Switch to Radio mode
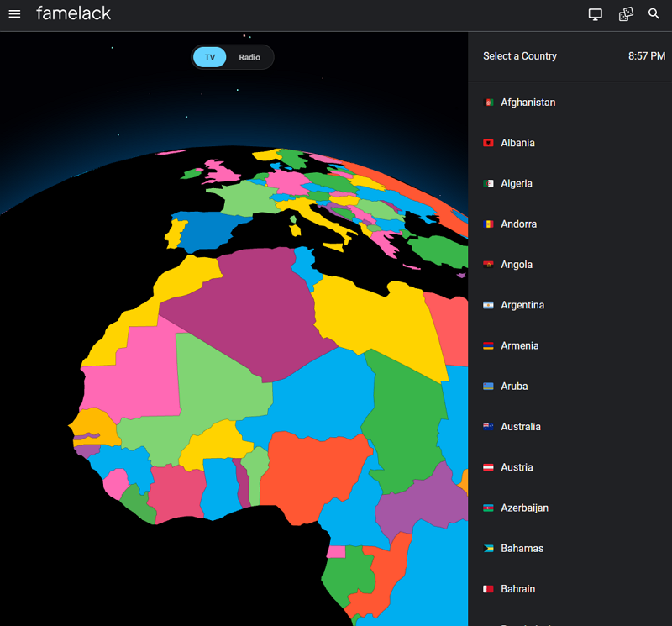 tap(249, 57)
